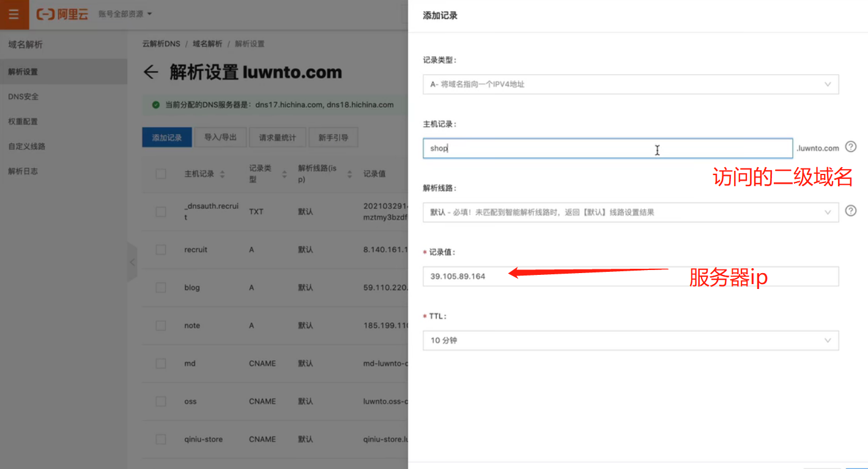Check the qiniu-store record checkbox

click(161, 440)
